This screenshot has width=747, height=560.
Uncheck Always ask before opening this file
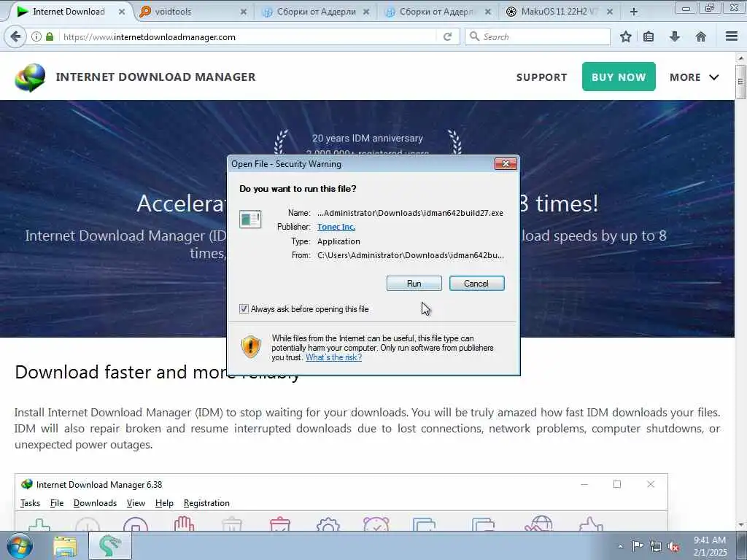pos(244,309)
